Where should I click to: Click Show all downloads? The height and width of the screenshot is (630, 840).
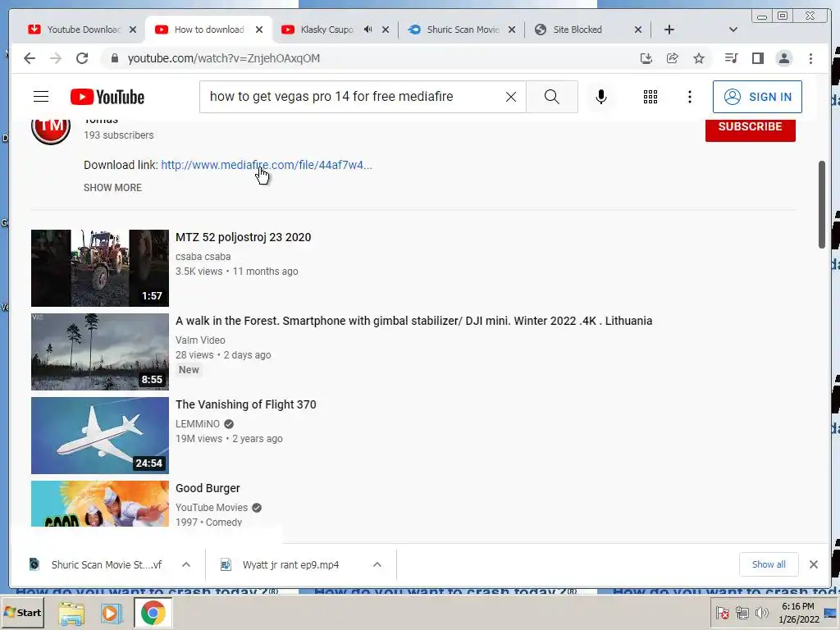pyautogui.click(x=769, y=564)
